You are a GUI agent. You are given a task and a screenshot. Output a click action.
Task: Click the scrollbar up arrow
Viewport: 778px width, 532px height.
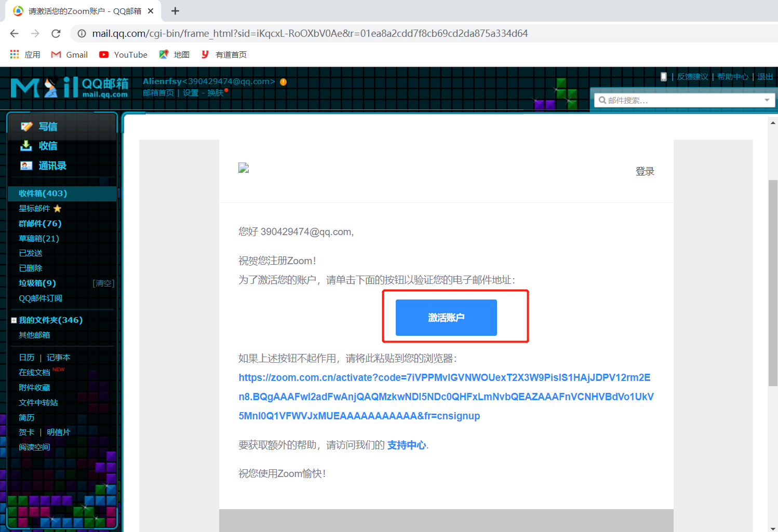click(773, 123)
